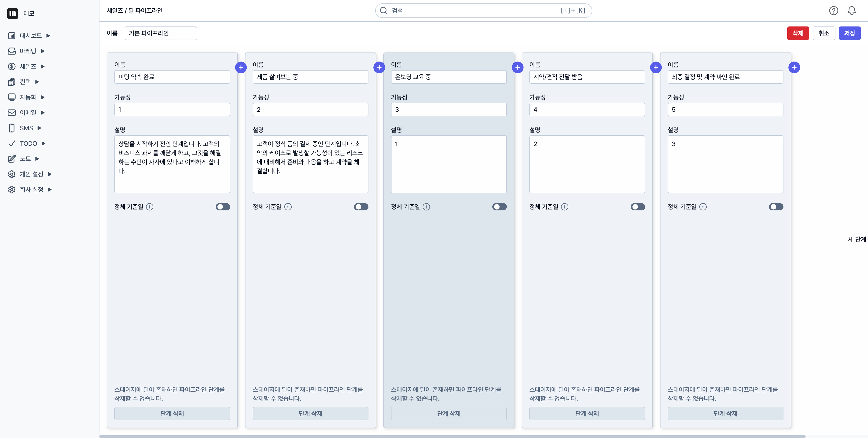Click 단계 삭제 in 최종 결정 card

[725, 413]
